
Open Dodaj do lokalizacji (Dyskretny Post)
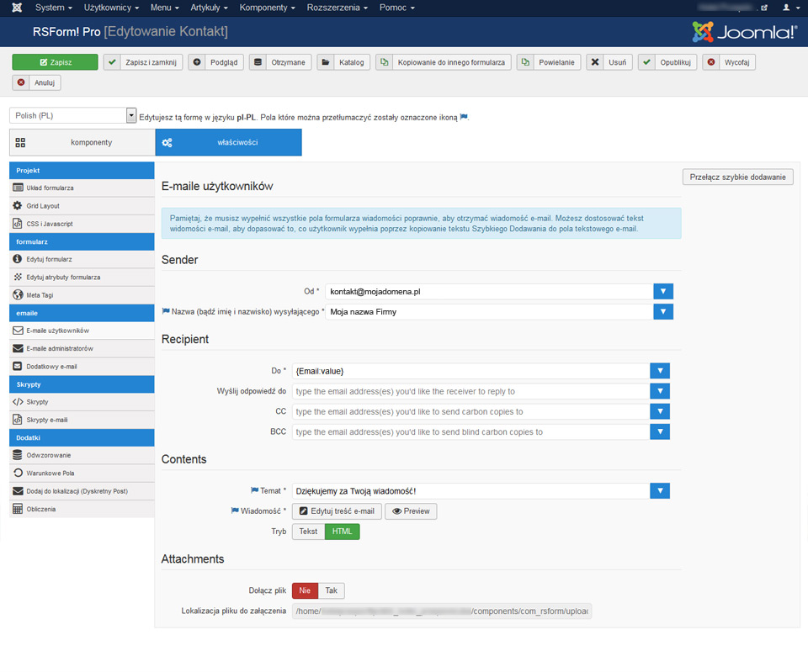(82, 490)
